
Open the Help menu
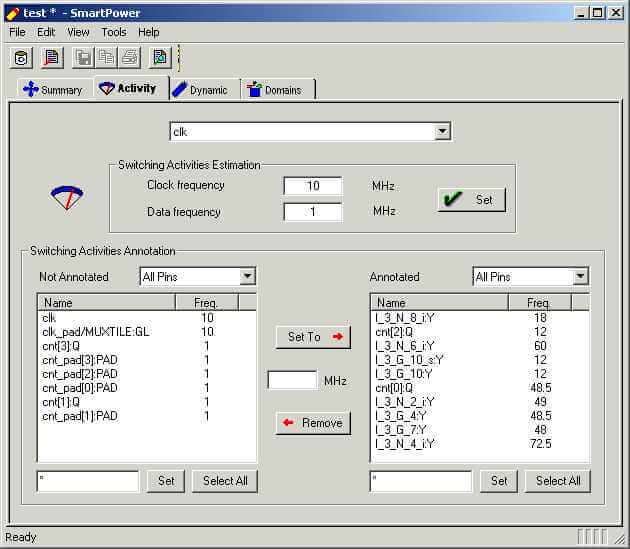click(x=149, y=32)
